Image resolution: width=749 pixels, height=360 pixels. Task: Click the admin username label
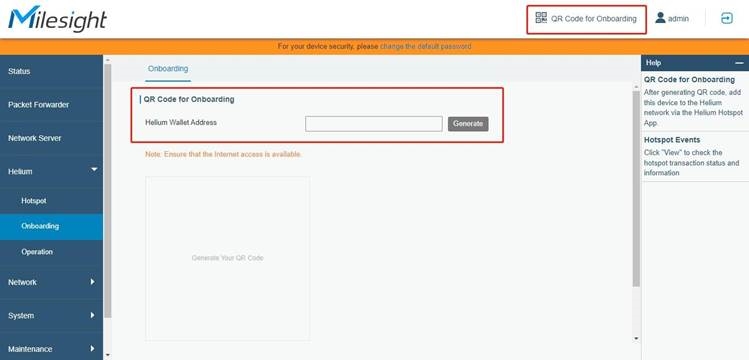coord(678,19)
